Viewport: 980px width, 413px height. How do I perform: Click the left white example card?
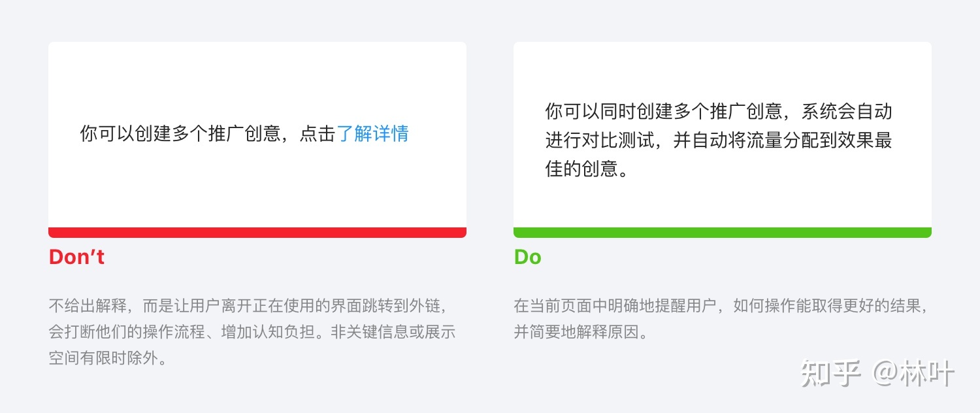click(257, 135)
